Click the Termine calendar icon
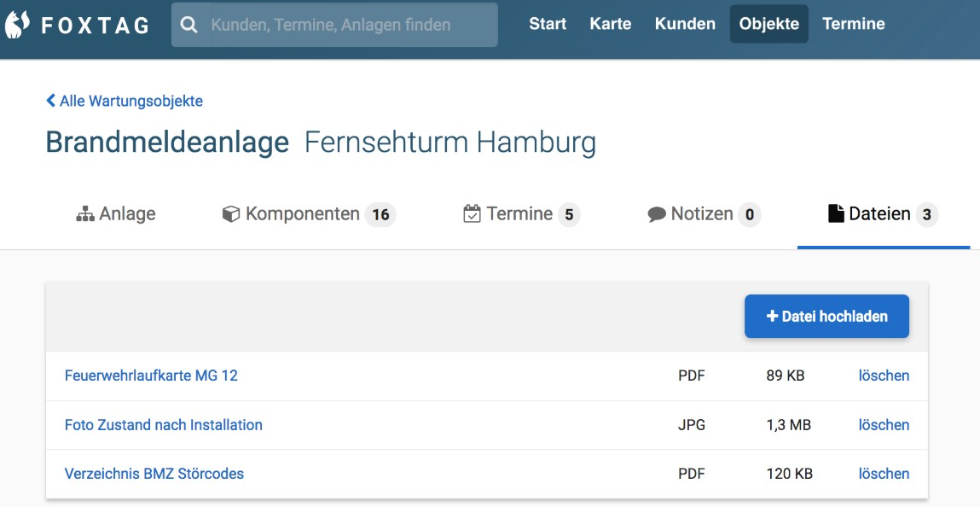This screenshot has height=507, width=980. point(472,214)
